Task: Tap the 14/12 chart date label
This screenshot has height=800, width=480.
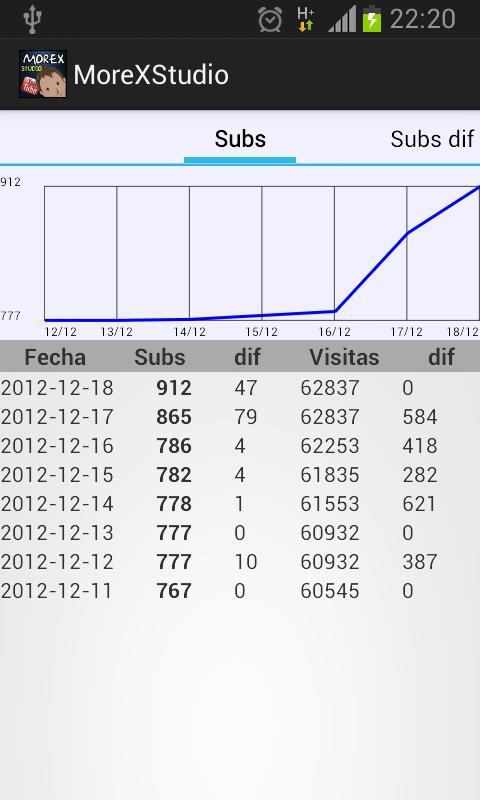Action: pyautogui.click(x=189, y=332)
